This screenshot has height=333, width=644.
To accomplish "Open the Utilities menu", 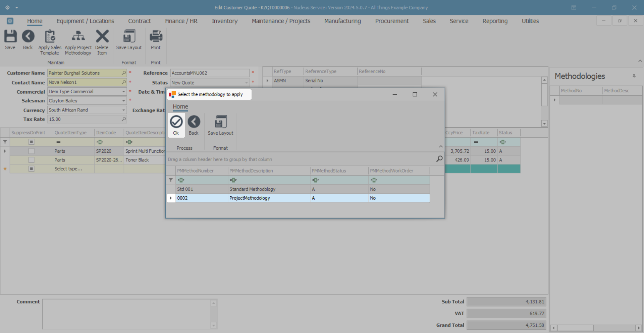I will (x=530, y=21).
